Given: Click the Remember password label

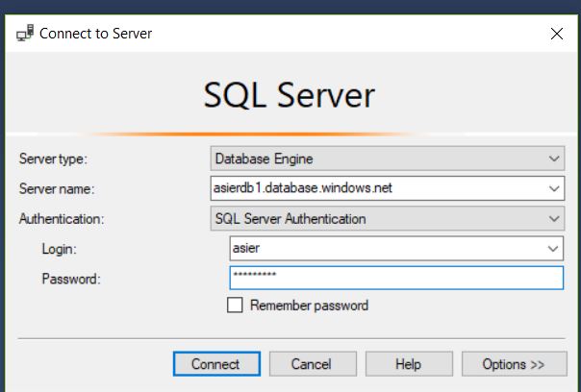Looking at the screenshot, I should 309,306.
